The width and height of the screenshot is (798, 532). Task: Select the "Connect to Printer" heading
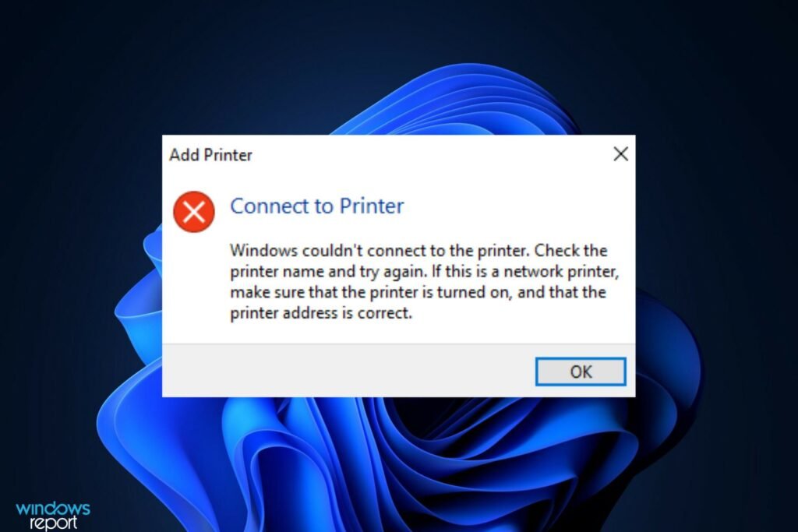(x=316, y=206)
